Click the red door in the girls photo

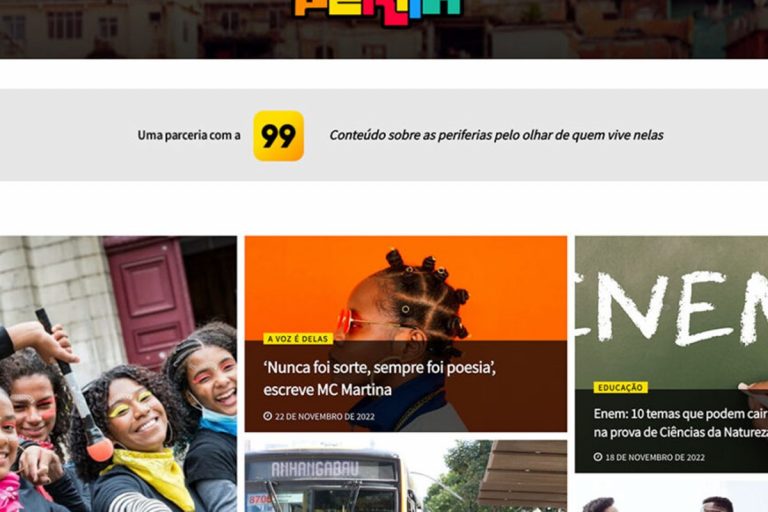point(149,299)
